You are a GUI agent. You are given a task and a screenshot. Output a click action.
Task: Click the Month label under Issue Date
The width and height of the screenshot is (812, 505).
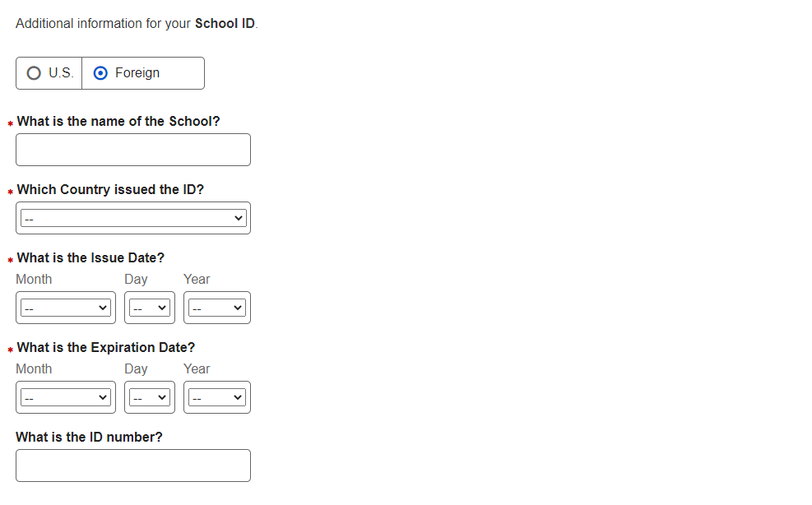coord(34,279)
